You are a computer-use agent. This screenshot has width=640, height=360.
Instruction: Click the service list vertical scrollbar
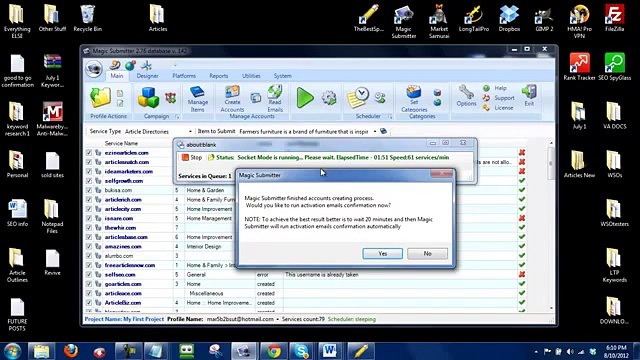[x=551, y=163]
